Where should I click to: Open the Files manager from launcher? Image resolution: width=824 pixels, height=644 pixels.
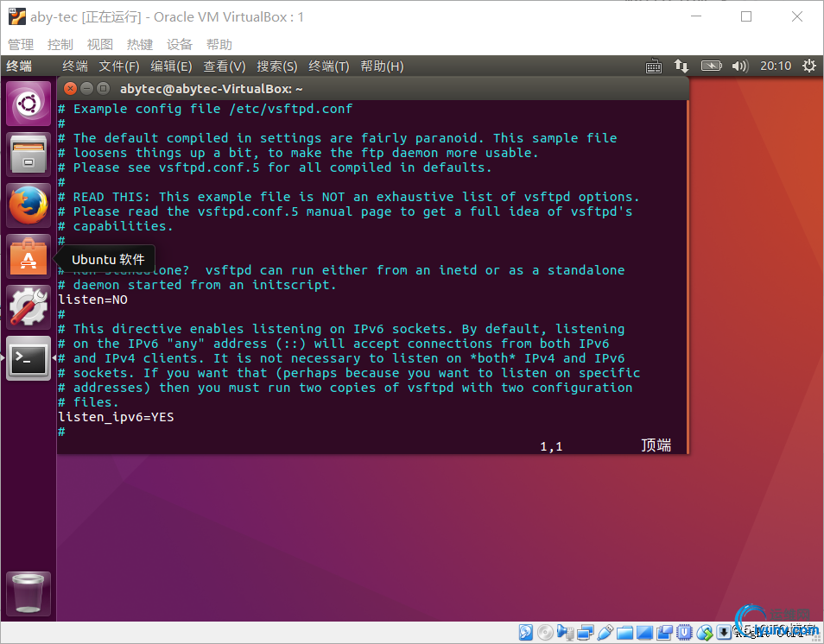[x=29, y=155]
